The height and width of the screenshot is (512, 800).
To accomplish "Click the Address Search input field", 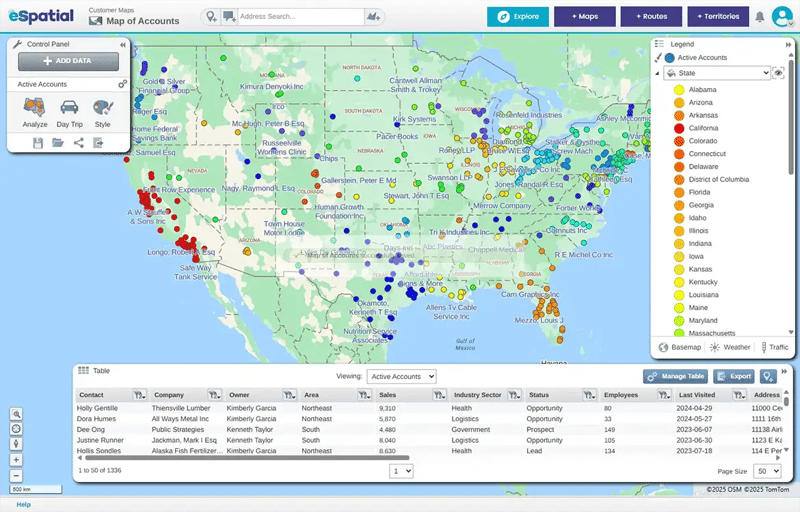I will coord(300,17).
